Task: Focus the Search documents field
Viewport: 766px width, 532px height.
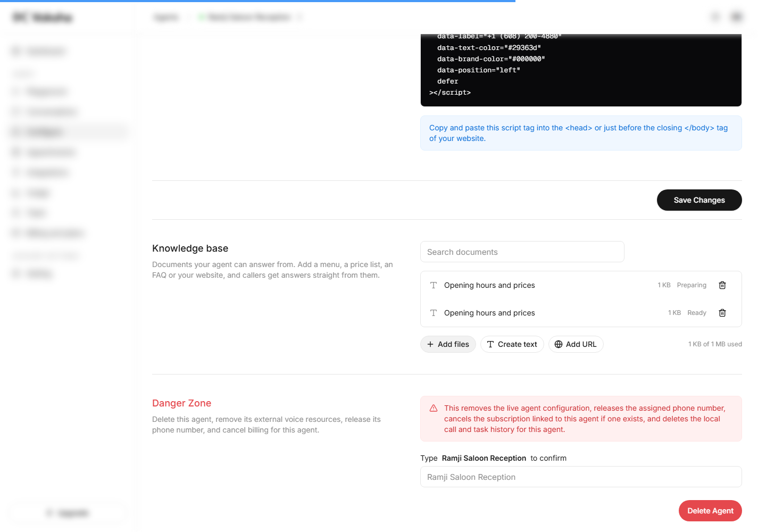Action: click(522, 252)
